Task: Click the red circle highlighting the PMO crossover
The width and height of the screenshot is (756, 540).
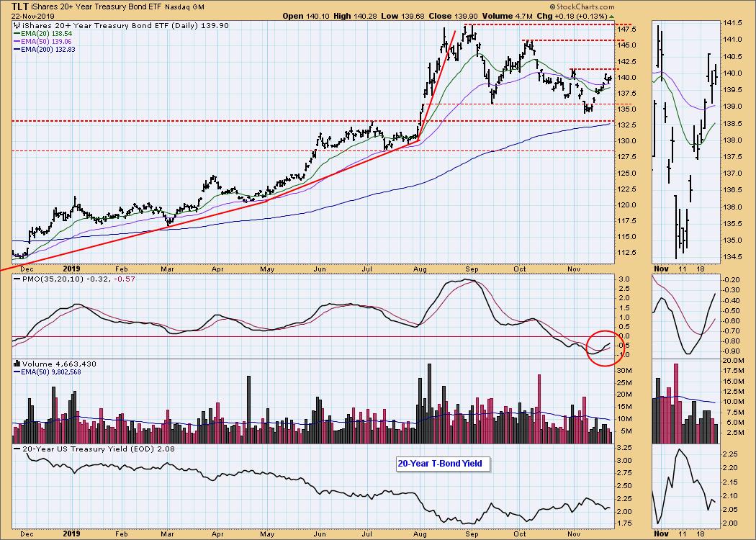Action: [605, 348]
